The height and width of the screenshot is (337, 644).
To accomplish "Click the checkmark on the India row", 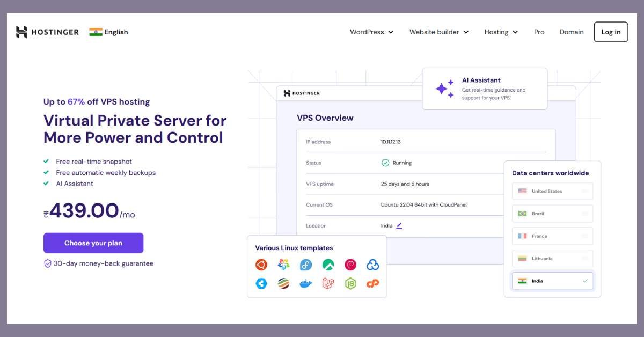I will [x=585, y=281].
